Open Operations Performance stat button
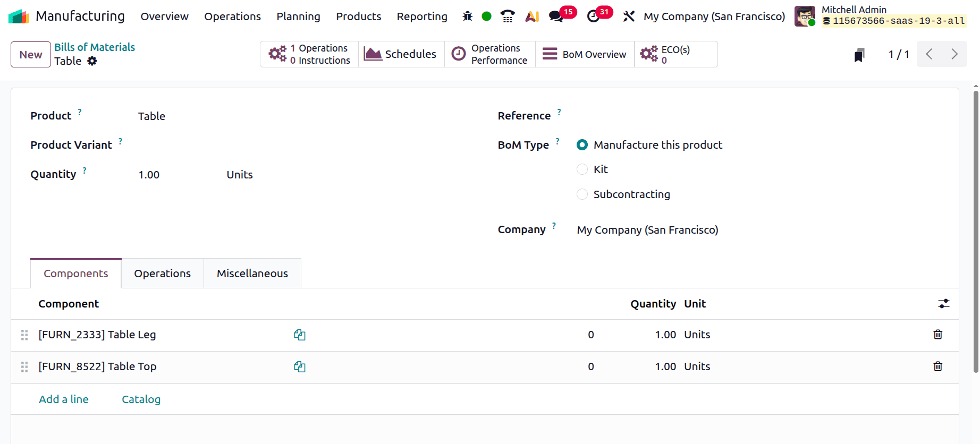 (x=490, y=54)
